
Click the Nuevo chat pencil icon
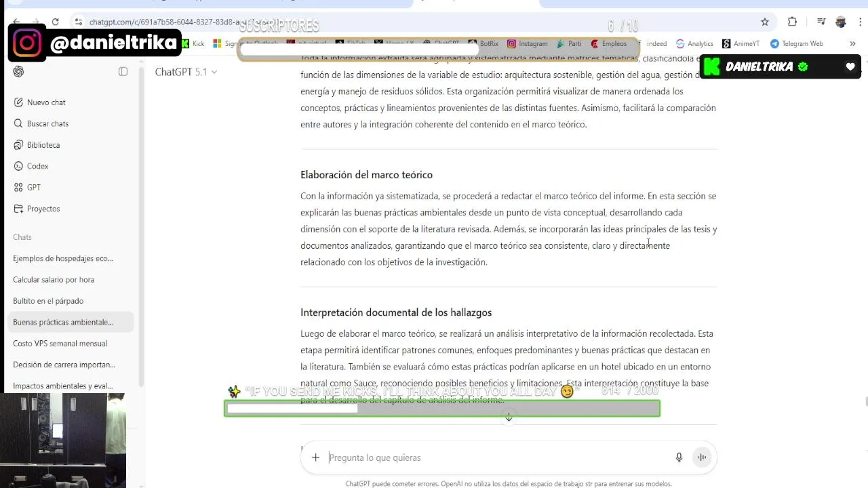point(18,102)
